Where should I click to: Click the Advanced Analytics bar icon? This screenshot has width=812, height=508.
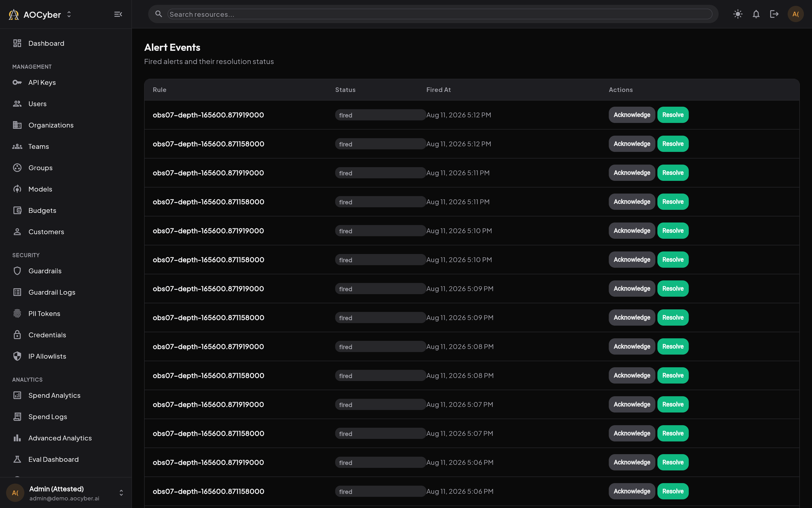point(17,438)
